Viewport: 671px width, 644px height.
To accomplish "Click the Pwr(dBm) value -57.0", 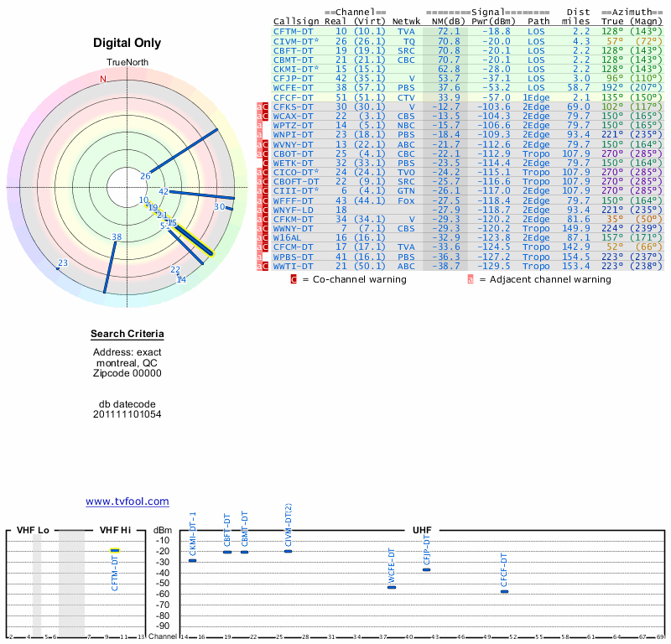I will coord(497,97).
